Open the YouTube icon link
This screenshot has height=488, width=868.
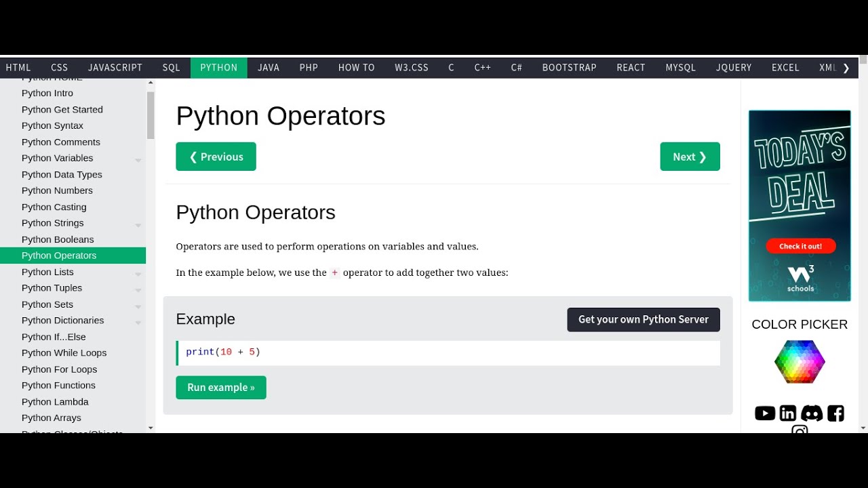(x=764, y=413)
